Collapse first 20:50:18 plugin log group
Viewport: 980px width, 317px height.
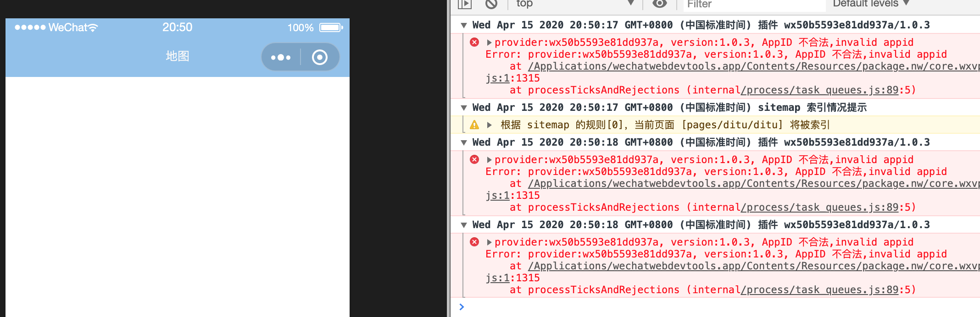464,142
